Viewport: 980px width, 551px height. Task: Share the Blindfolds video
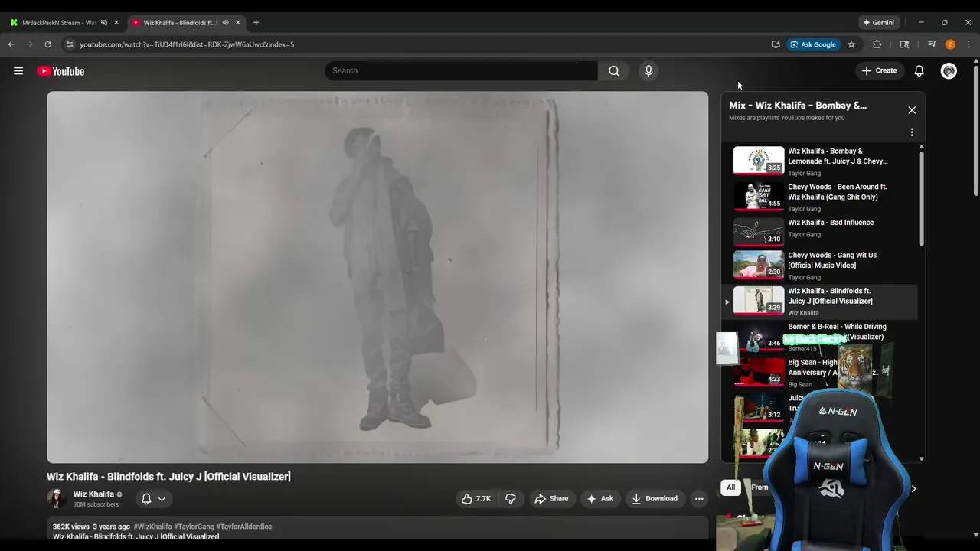pos(551,499)
